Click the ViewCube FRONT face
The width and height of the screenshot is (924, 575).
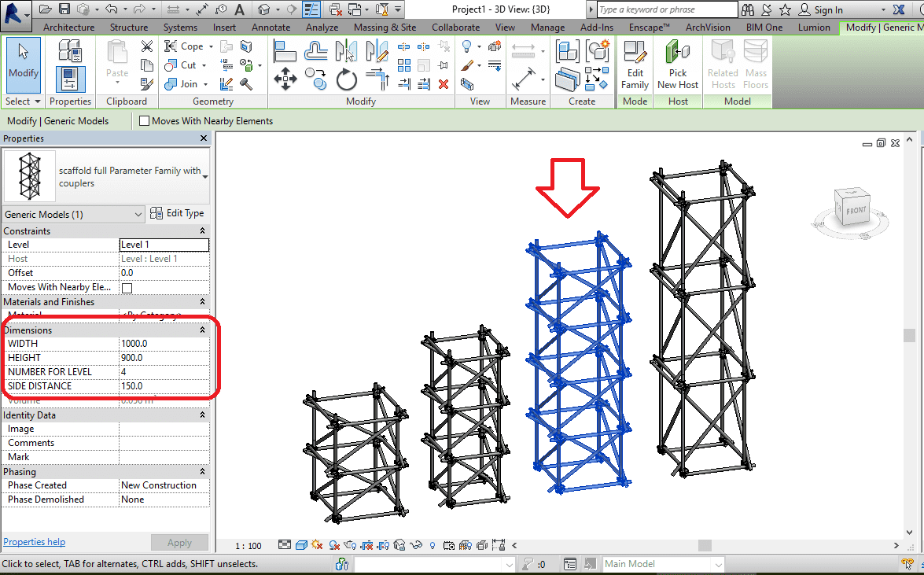[856, 210]
